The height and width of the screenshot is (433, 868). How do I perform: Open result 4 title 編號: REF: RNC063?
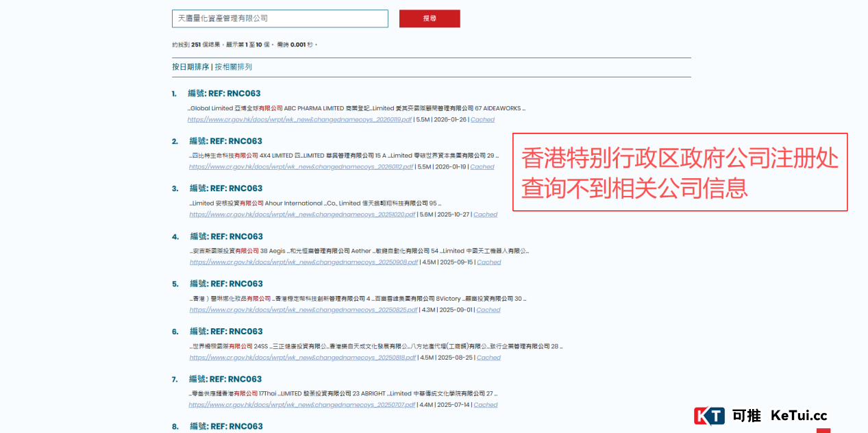[x=227, y=236]
